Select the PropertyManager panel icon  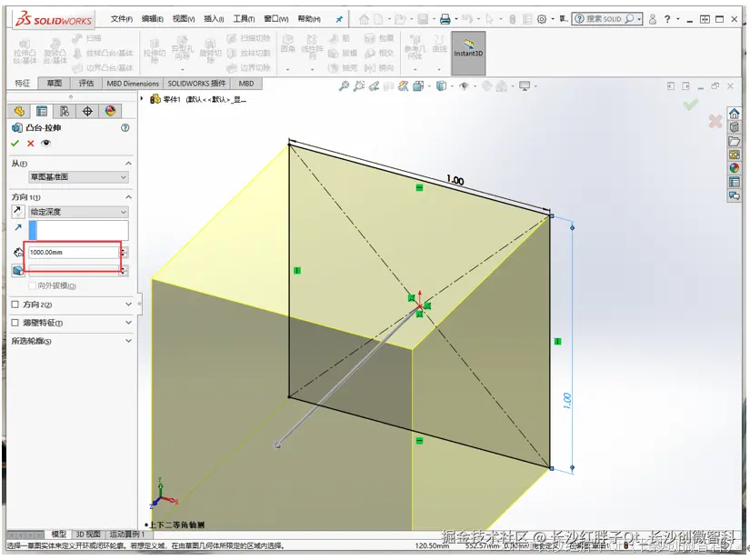click(42, 111)
